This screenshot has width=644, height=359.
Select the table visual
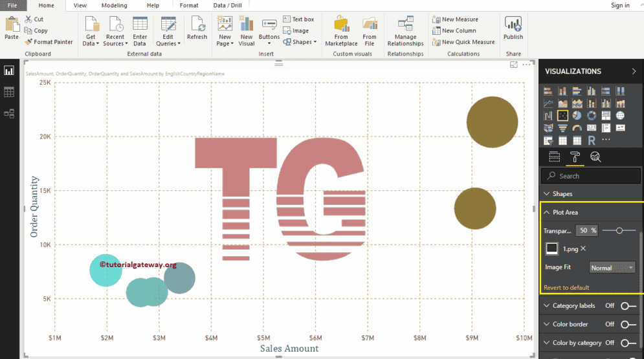pyautogui.click(x=562, y=141)
